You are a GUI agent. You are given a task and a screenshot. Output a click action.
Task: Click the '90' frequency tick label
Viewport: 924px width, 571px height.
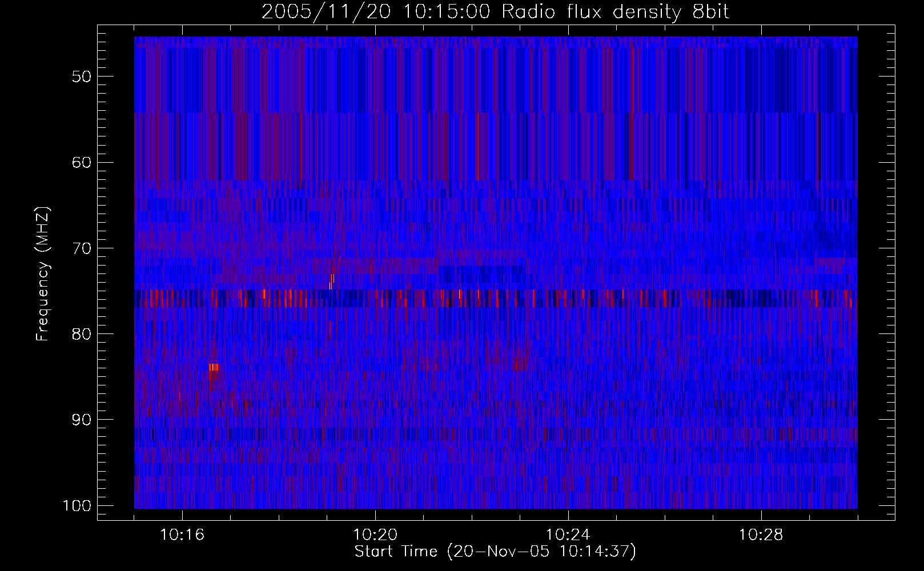(x=82, y=420)
